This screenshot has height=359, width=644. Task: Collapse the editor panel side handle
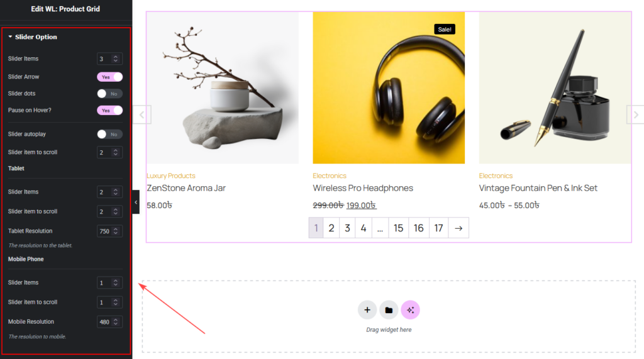pyautogui.click(x=136, y=202)
